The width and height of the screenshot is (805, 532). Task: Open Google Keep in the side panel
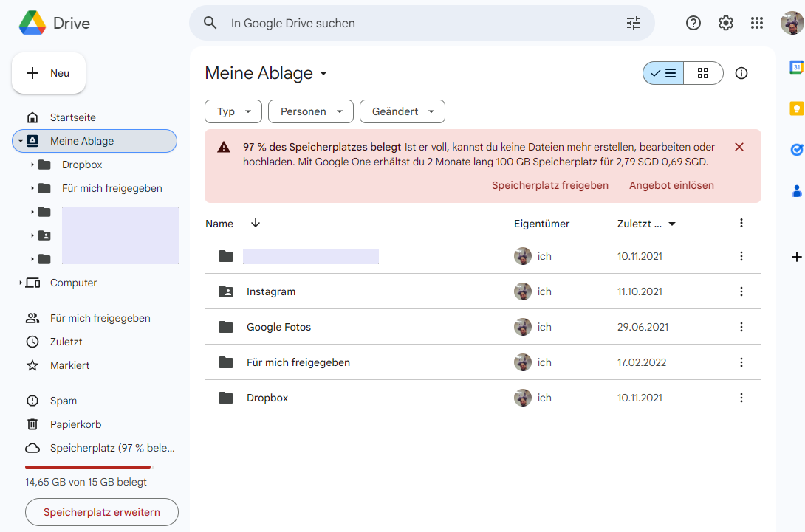tap(796, 108)
